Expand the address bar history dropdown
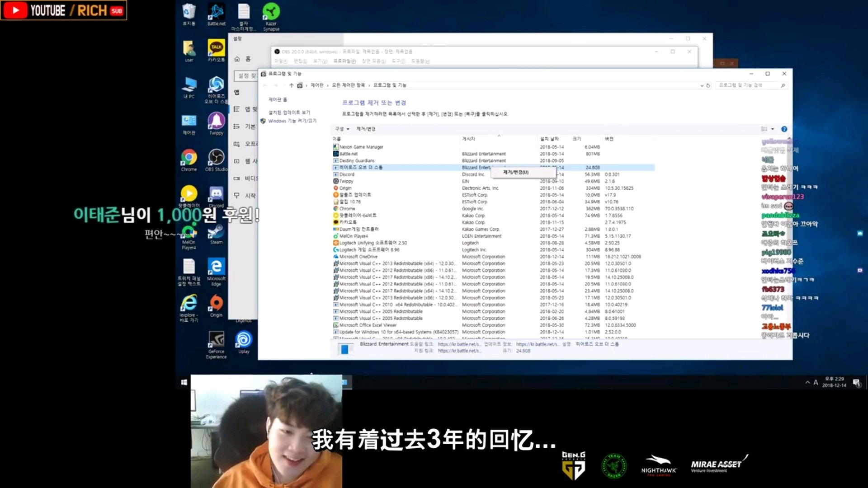Viewport: 868px width, 488px height. click(x=702, y=85)
